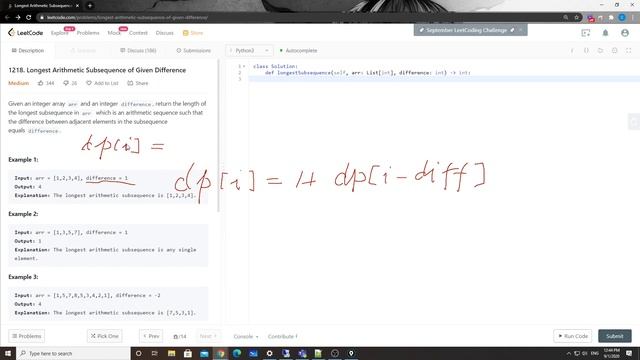Expand the Console panel

point(246,336)
